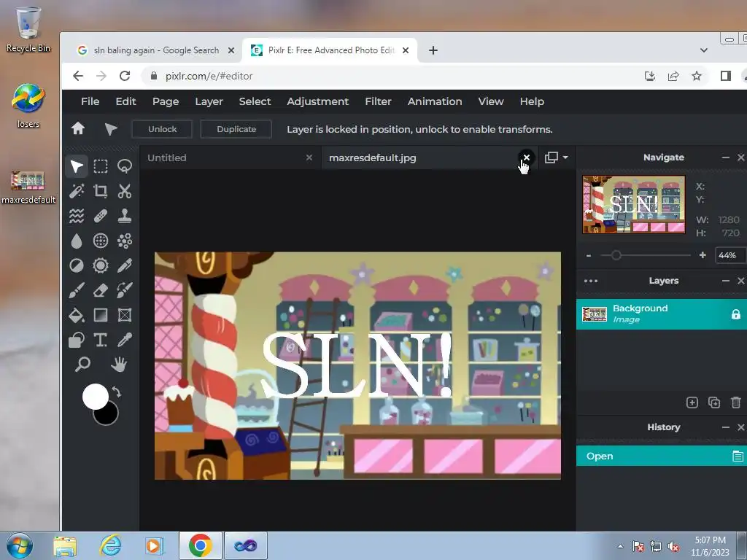Switch to Google Search browser tab
Viewport: 747px width, 560px height.
point(156,50)
